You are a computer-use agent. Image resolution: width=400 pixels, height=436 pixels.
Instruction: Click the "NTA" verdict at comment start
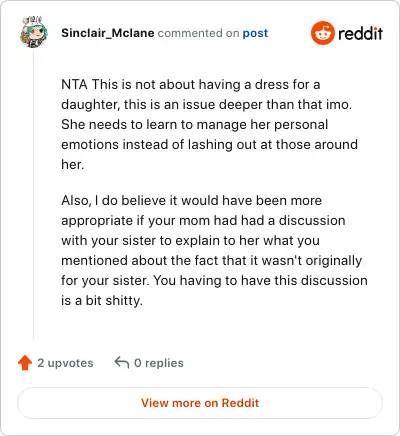74,84
